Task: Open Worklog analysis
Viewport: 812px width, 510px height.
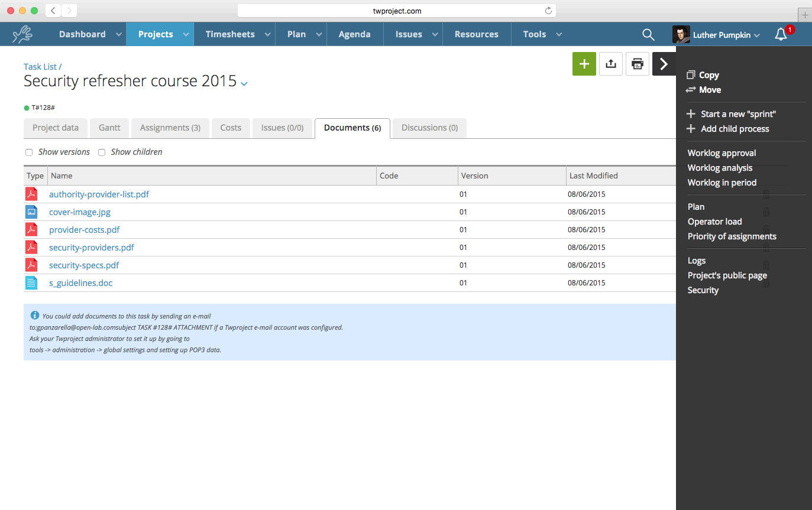Action: (720, 168)
